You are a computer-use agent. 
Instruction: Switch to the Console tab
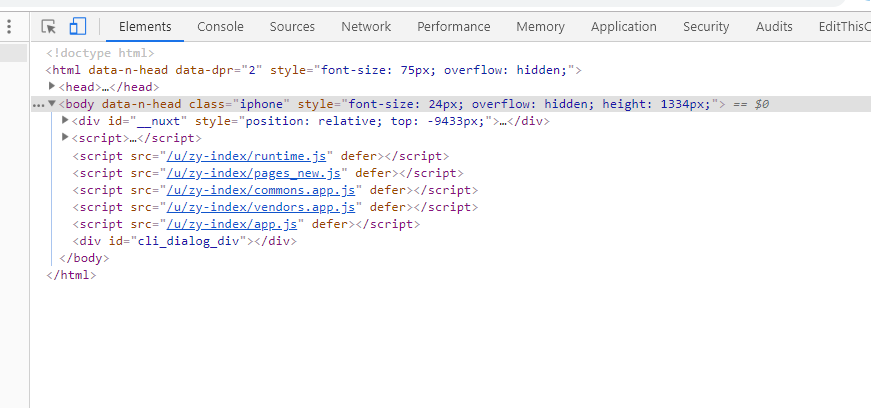pyautogui.click(x=221, y=27)
